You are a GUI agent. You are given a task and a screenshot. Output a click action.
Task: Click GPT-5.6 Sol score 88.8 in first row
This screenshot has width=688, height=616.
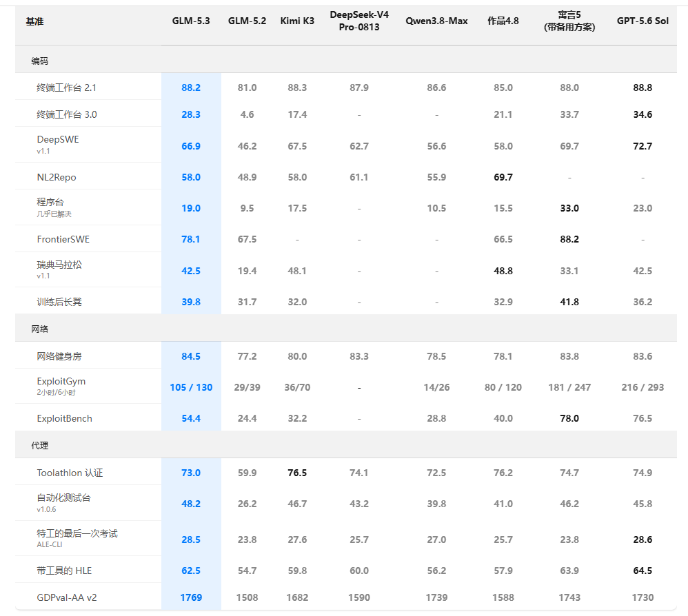tap(643, 88)
